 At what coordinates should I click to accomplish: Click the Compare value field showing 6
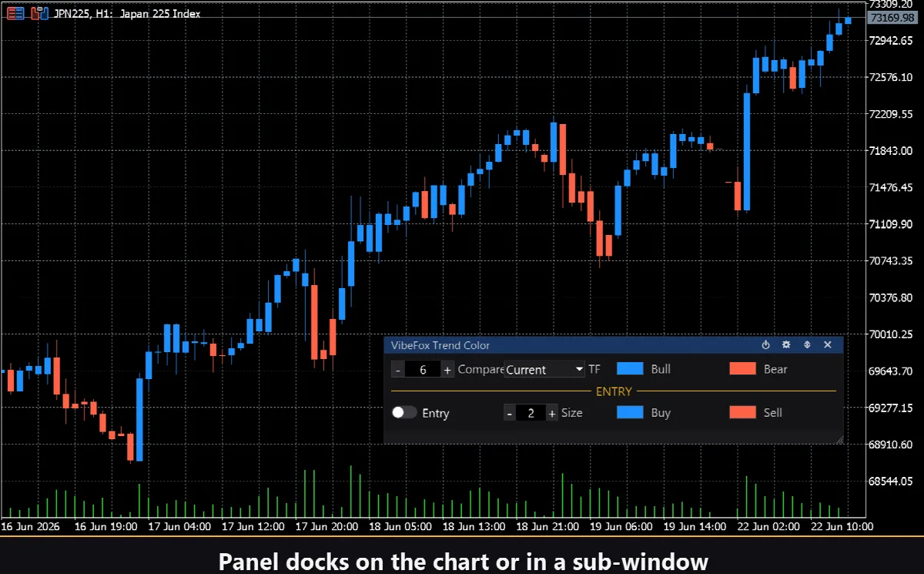(x=423, y=370)
